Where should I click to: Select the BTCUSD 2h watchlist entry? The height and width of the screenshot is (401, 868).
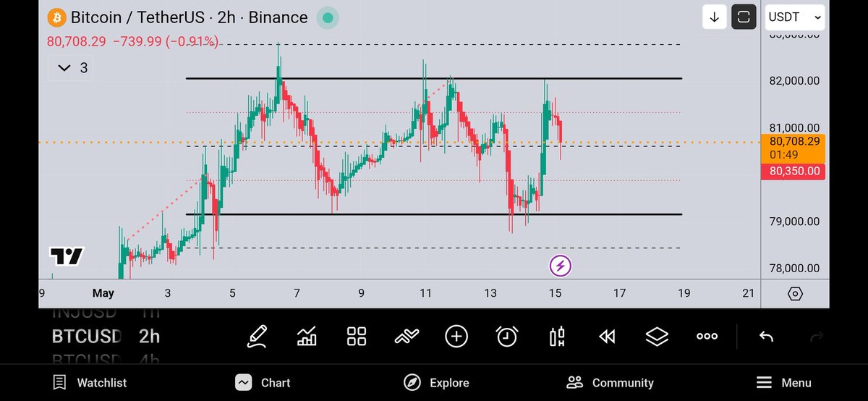pyautogui.click(x=106, y=336)
